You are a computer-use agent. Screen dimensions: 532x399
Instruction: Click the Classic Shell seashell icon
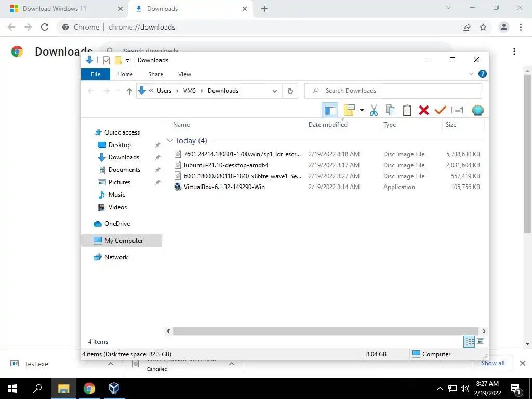pos(478,110)
